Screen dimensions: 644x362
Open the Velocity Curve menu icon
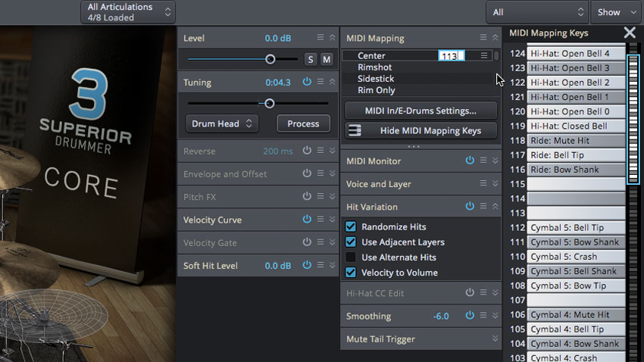320,220
